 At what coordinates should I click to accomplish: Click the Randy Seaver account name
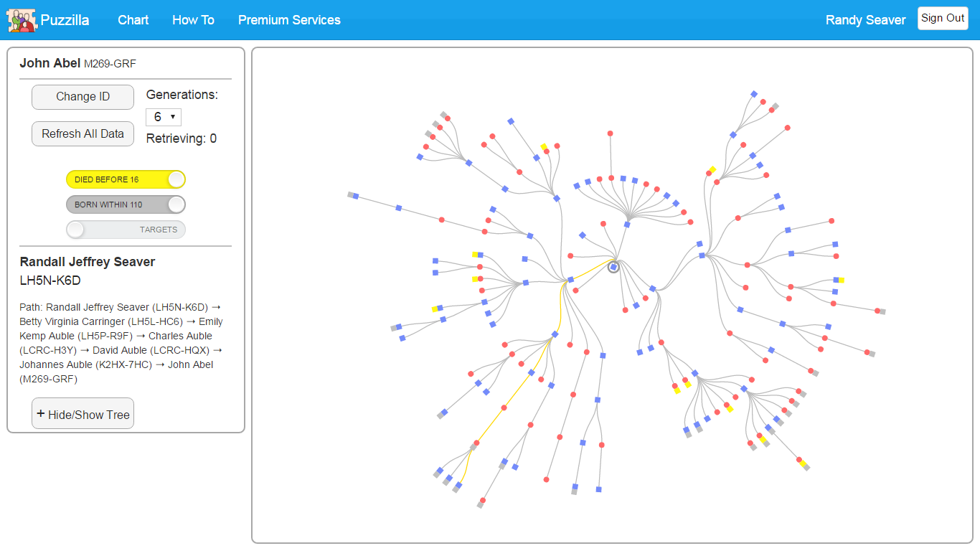pos(865,20)
